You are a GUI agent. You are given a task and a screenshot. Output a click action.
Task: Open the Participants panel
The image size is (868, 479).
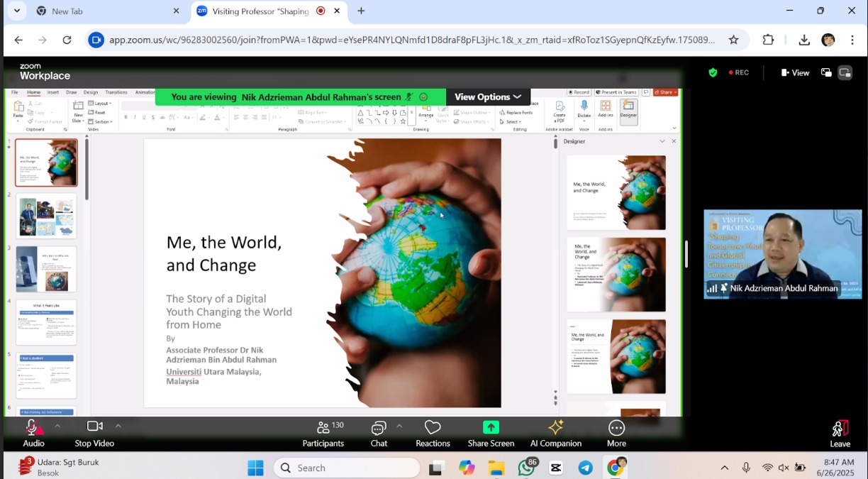(323, 433)
